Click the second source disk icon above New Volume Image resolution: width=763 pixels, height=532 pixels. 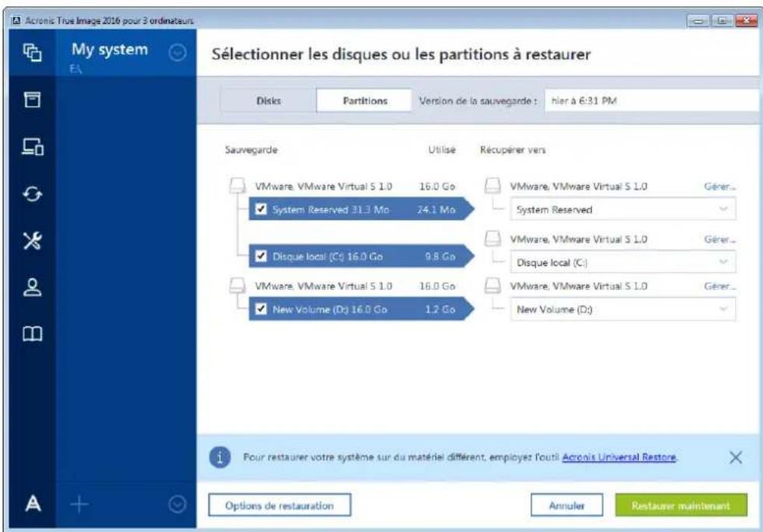click(237, 285)
